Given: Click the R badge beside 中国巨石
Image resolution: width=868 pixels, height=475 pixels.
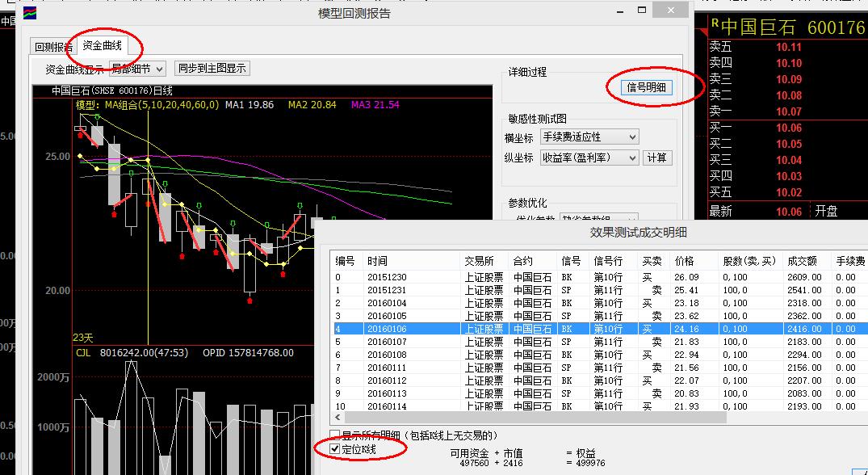Looking at the screenshot, I should click(715, 24).
